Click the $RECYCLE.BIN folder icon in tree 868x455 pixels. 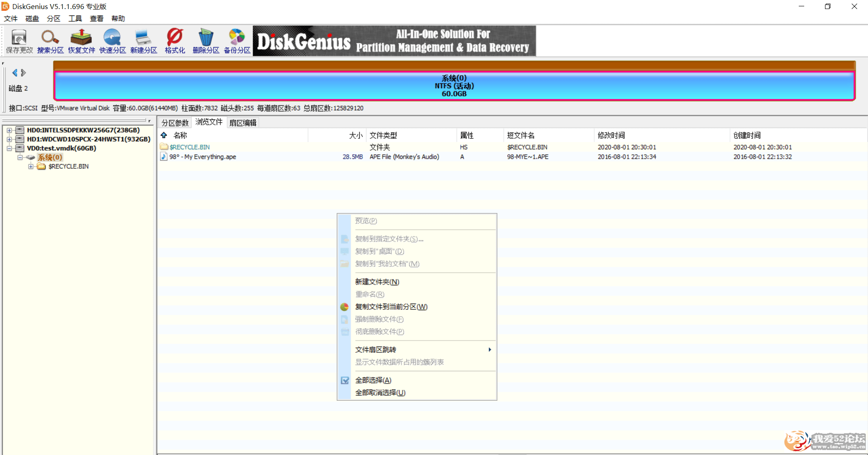pyautogui.click(x=41, y=166)
